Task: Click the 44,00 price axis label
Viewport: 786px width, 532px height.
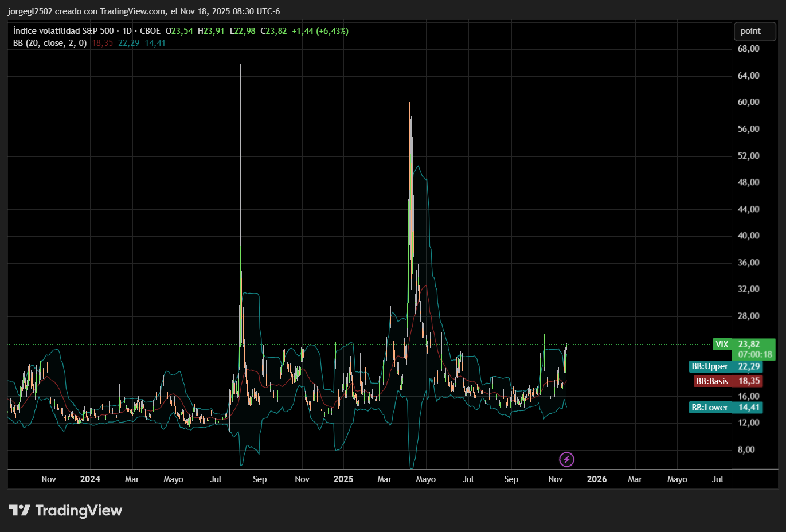Action: point(748,209)
